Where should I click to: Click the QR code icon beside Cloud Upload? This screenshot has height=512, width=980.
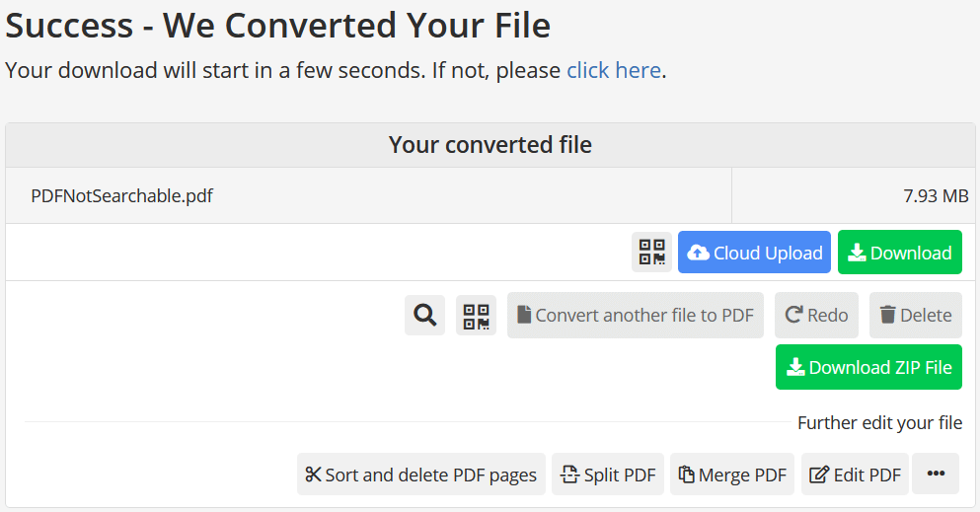click(x=651, y=253)
